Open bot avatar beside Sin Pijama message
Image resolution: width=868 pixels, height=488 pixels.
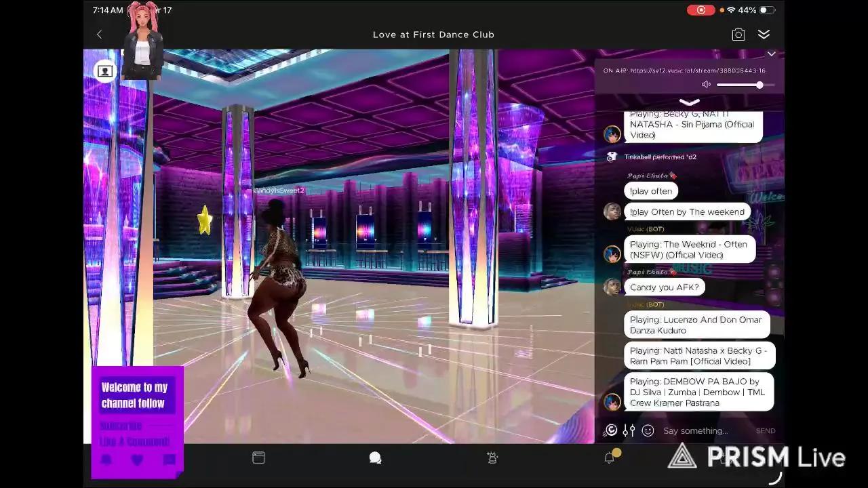[612, 134]
